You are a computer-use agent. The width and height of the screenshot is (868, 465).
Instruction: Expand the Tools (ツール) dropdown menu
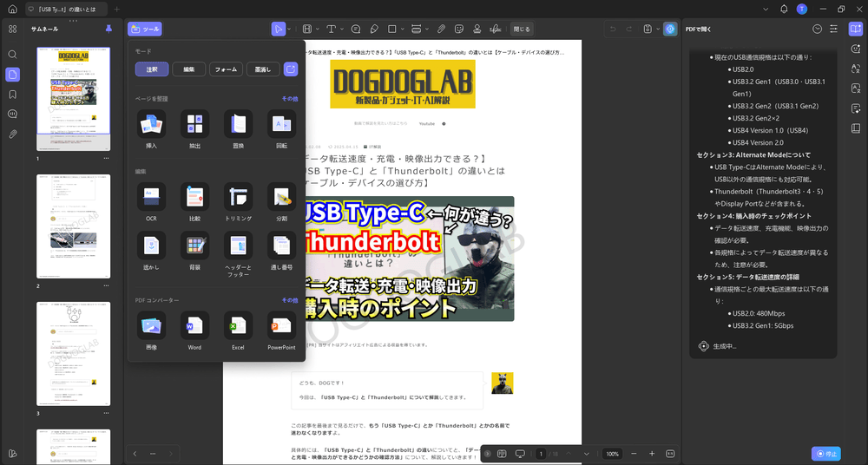coord(145,29)
